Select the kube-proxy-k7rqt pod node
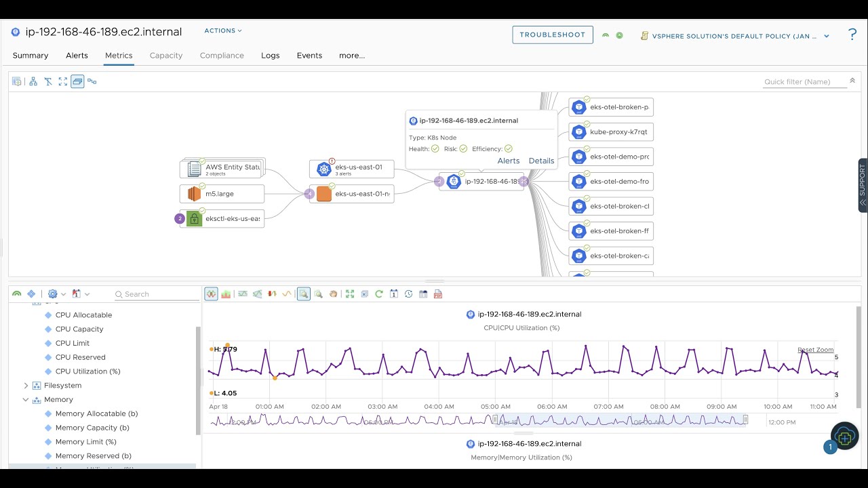 611,131
